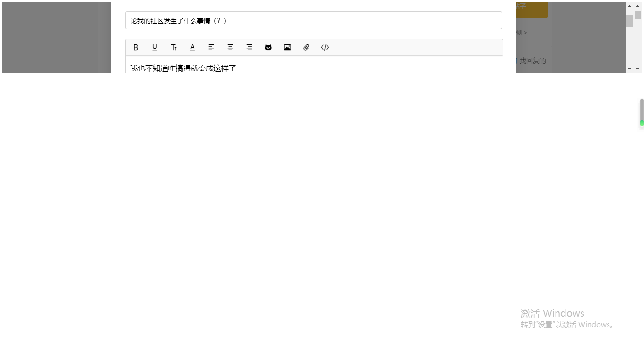This screenshot has height=346, width=644.
Task: Open the cat-face emoji picker
Action: [268, 47]
